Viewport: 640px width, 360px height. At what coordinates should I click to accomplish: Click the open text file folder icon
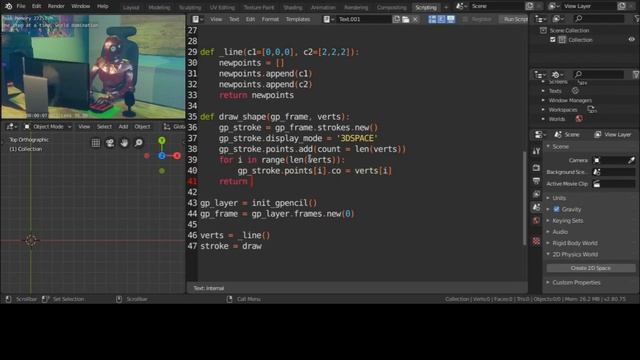pos(406,19)
